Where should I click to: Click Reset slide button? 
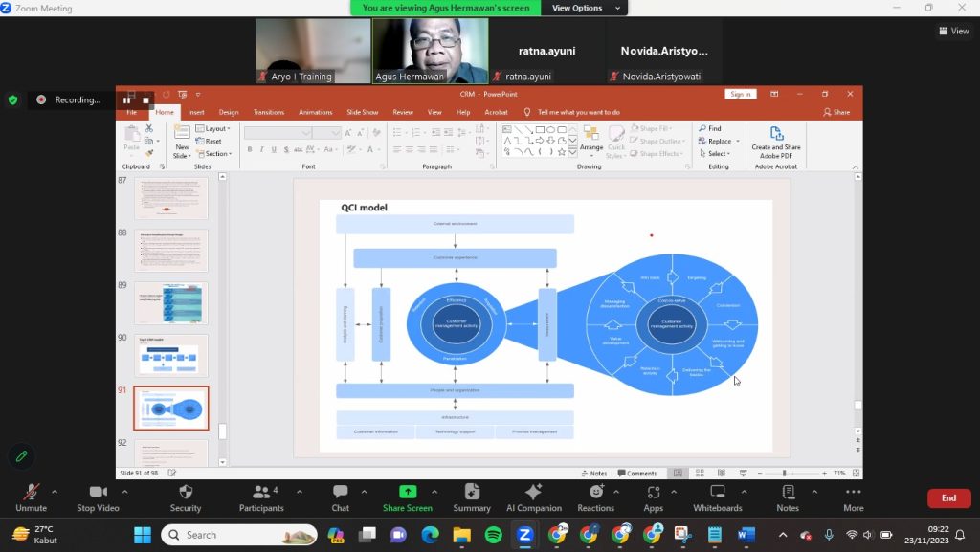[x=209, y=142]
